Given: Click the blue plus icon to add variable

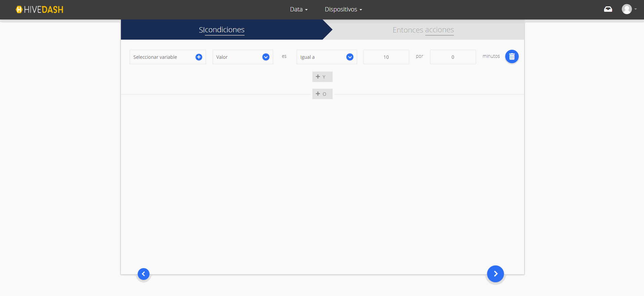Looking at the screenshot, I should (199, 57).
